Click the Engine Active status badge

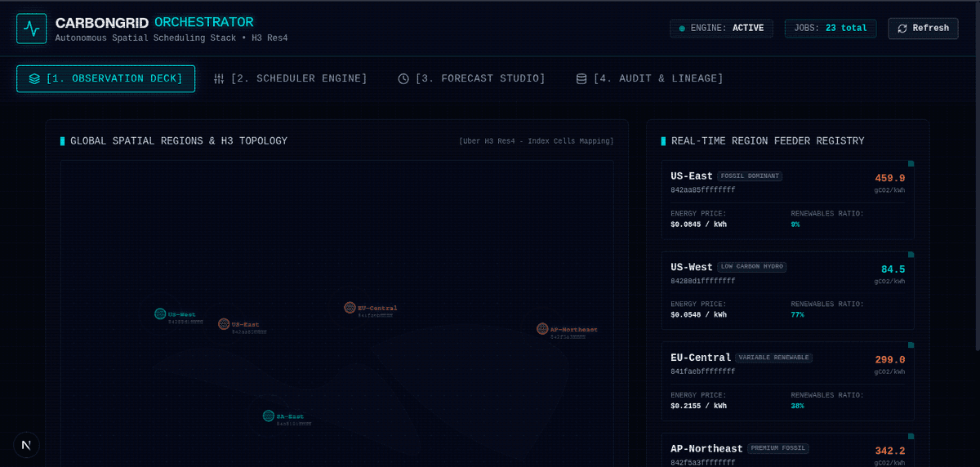[x=721, y=29]
